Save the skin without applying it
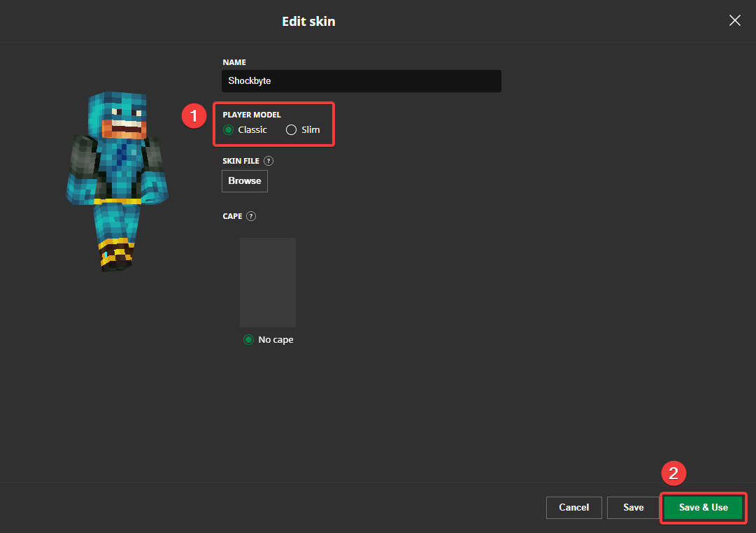Screen dimensions: 756x533 click(633, 507)
